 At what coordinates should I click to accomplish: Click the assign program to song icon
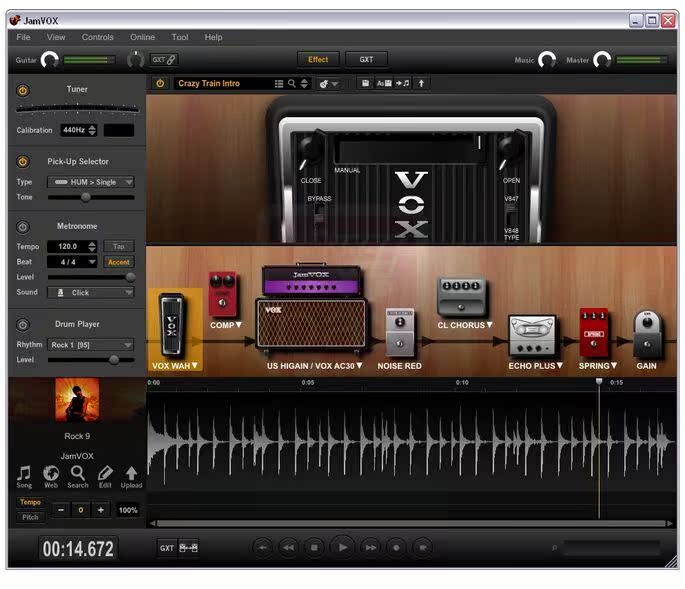pyautogui.click(x=403, y=83)
